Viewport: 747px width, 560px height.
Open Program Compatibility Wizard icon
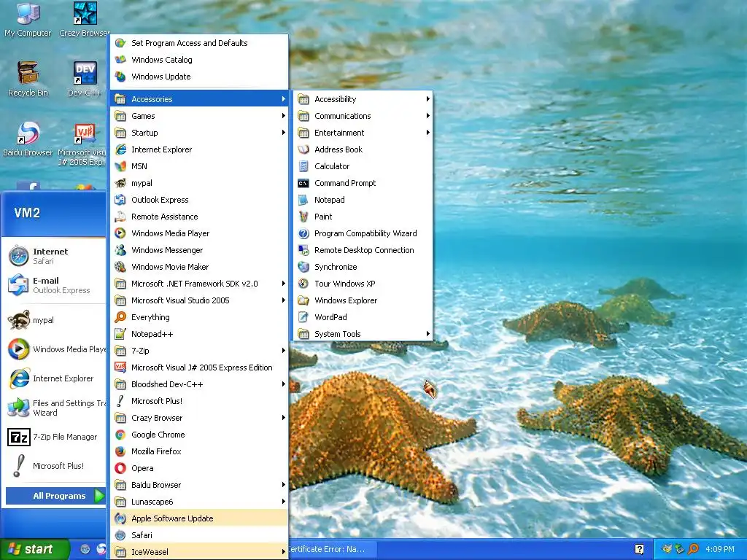tap(303, 233)
